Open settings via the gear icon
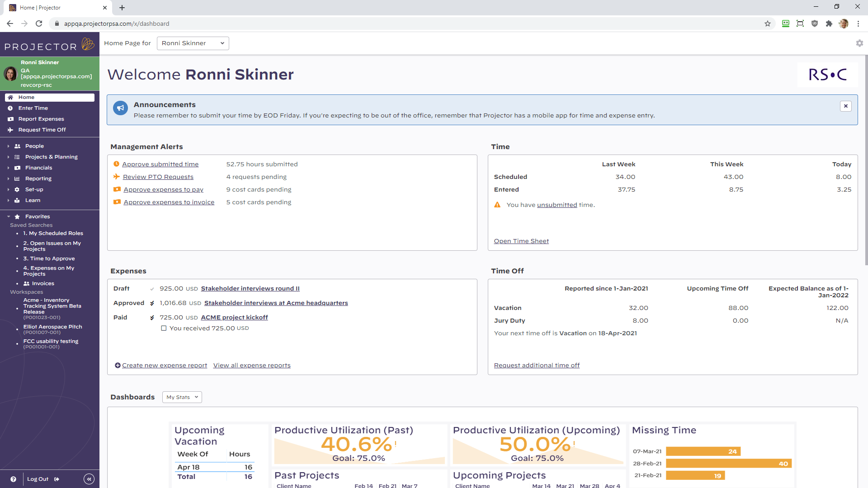Viewport: 868px width, 488px height. click(x=859, y=43)
